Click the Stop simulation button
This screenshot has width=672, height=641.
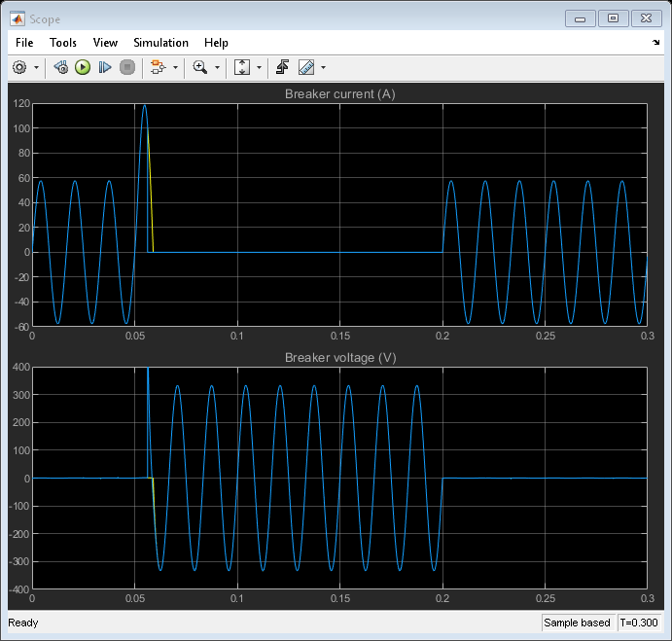point(127,67)
